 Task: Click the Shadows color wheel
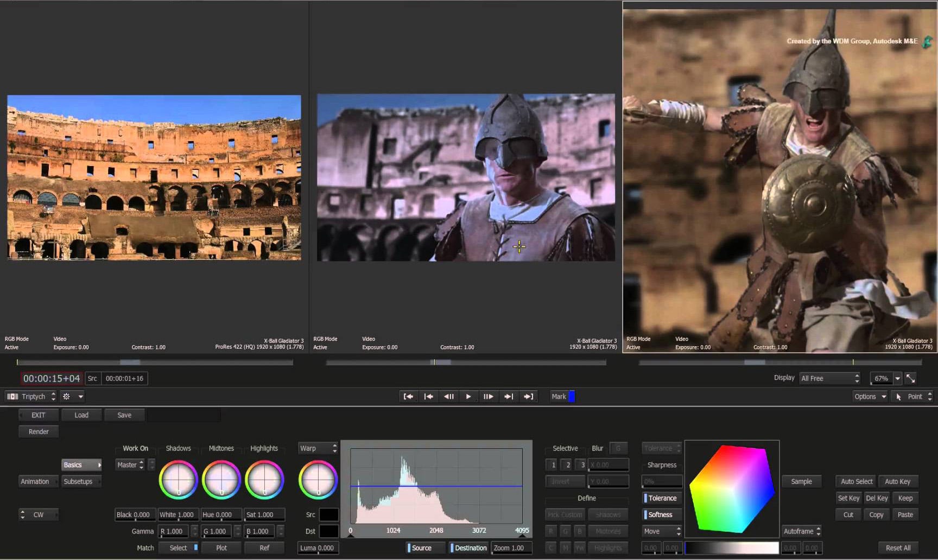[178, 480]
